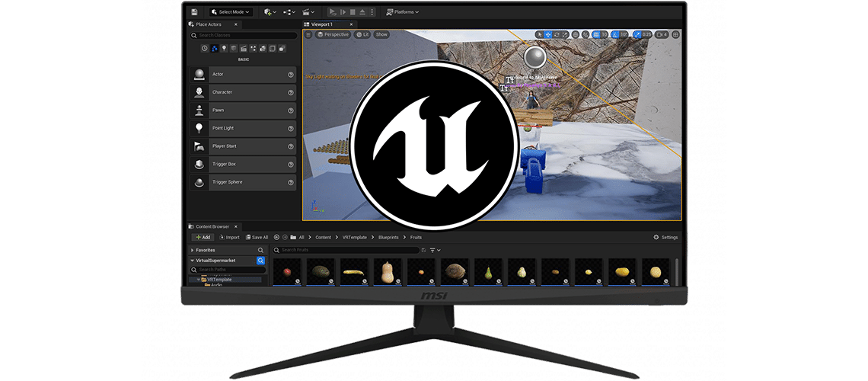Select the rotate gizmo tool in viewport
The height and width of the screenshot is (381, 868).
pyautogui.click(x=557, y=34)
